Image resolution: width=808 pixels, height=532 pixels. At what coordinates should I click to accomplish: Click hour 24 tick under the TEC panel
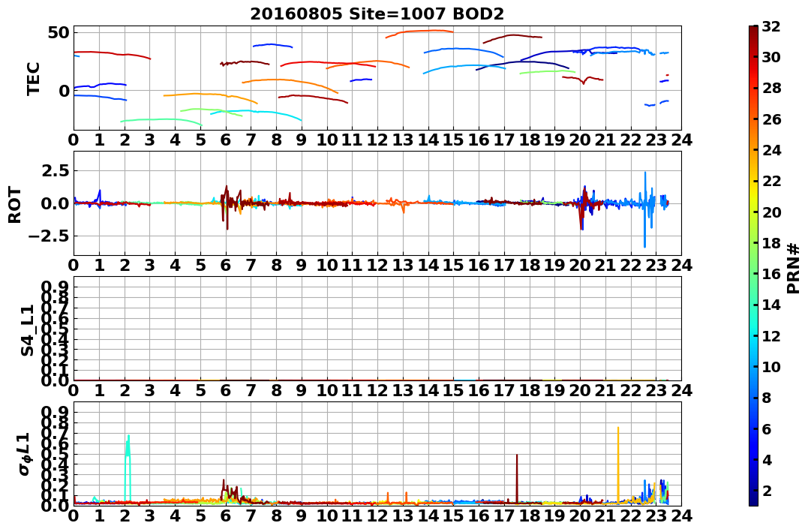pos(682,140)
